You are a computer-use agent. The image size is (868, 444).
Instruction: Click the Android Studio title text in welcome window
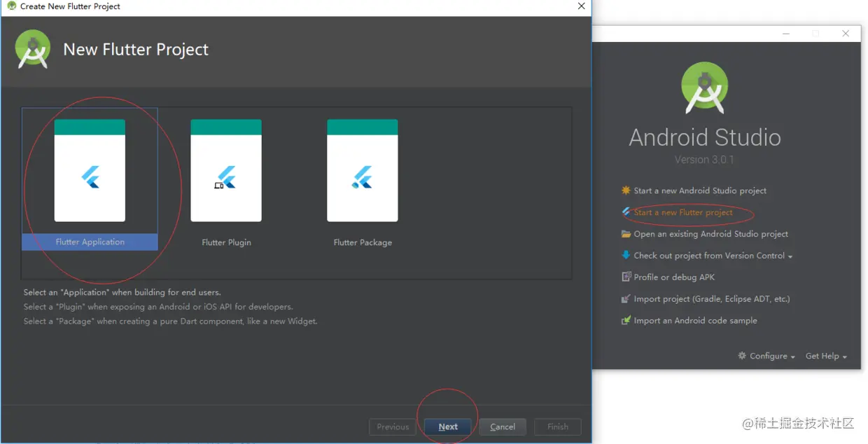pos(705,137)
